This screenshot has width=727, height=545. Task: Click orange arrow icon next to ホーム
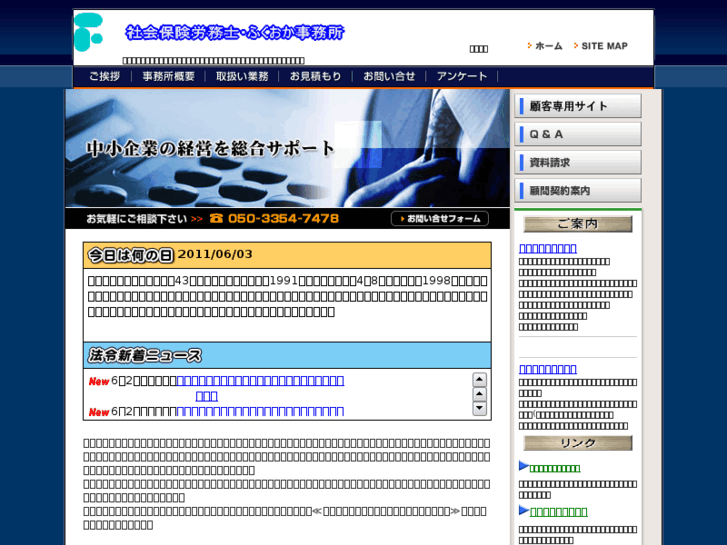point(529,45)
